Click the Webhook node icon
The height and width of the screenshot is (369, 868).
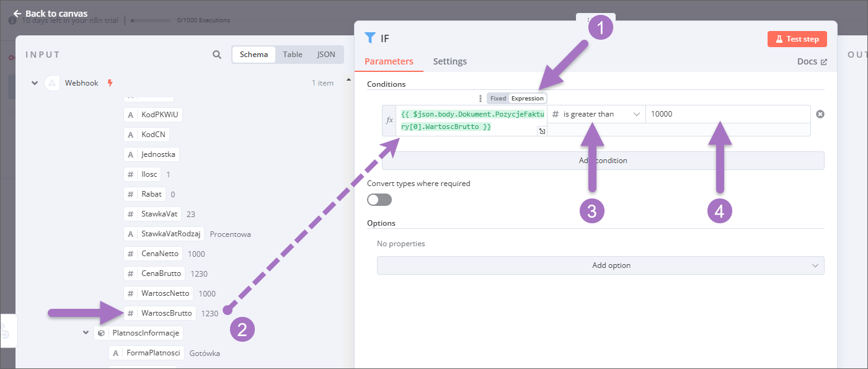pos(52,83)
